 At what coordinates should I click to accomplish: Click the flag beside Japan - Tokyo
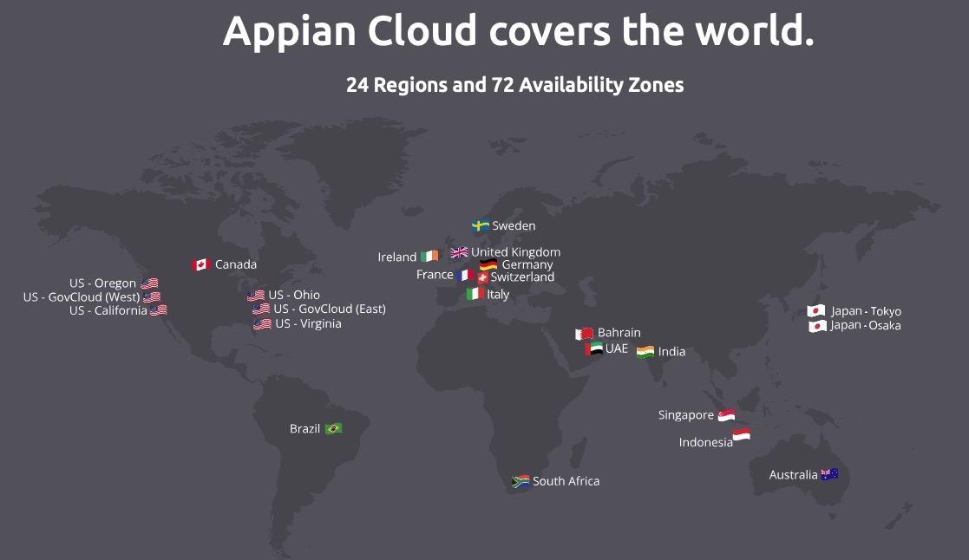click(x=815, y=311)
